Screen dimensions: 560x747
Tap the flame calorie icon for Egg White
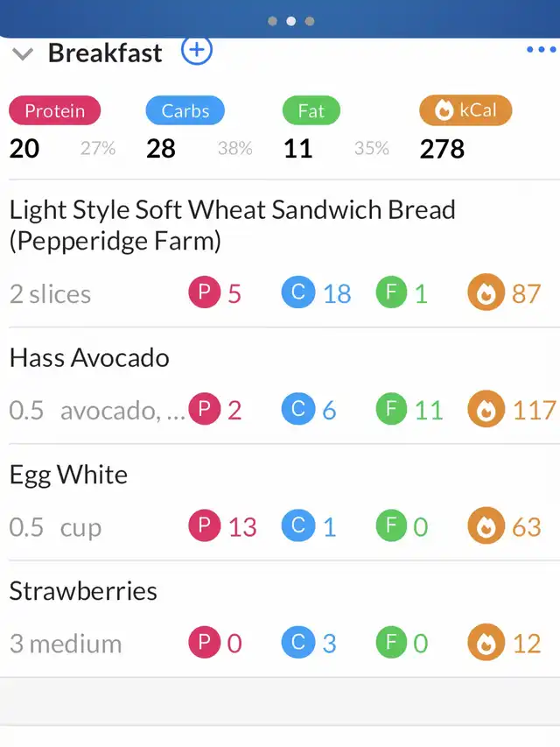(x=485, y=527)
